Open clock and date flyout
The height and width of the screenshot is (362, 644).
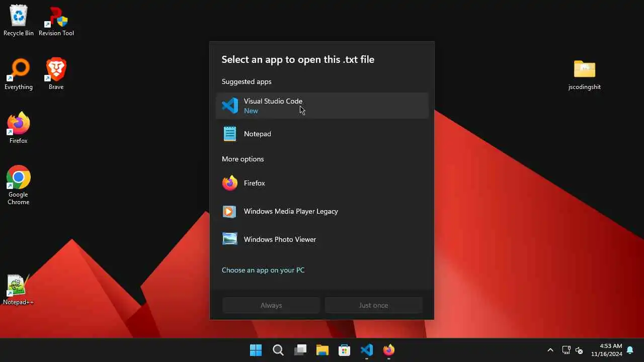point(606,350)
